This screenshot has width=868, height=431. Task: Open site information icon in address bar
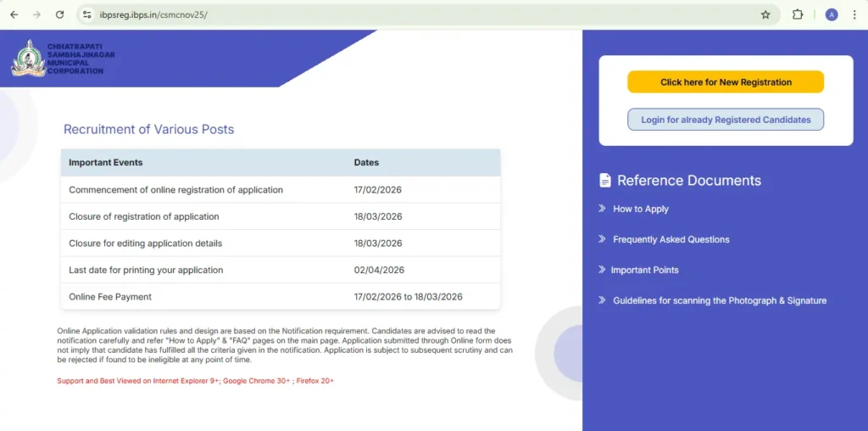pos(86,14)
